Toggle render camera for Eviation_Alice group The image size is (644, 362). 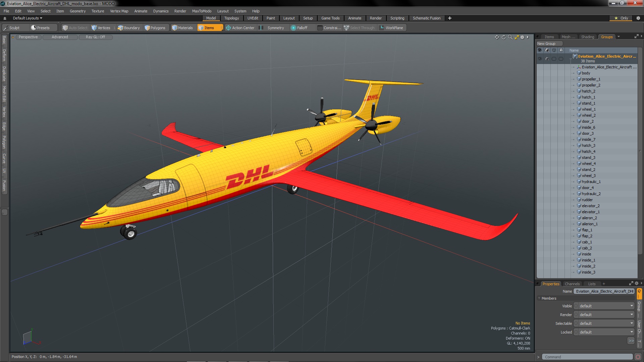547,59
